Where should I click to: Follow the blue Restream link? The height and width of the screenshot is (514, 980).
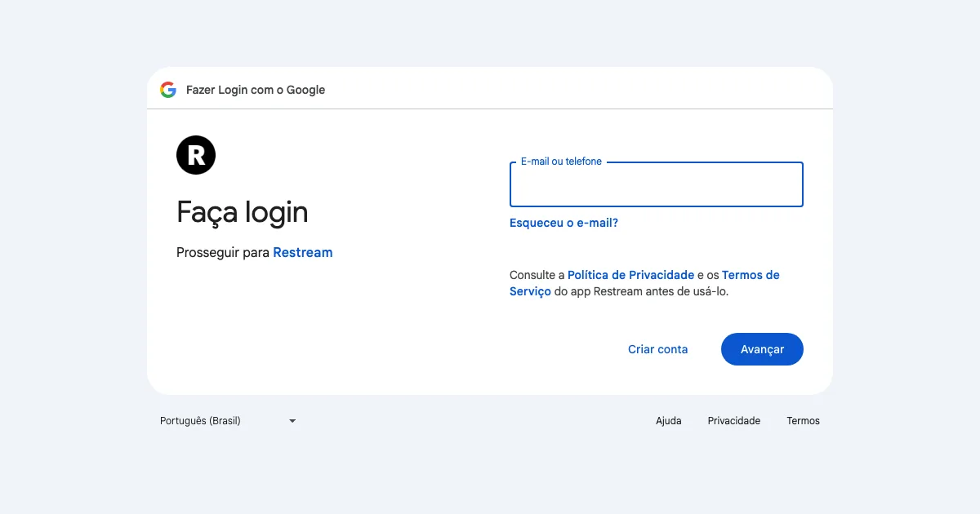(302, 253)
